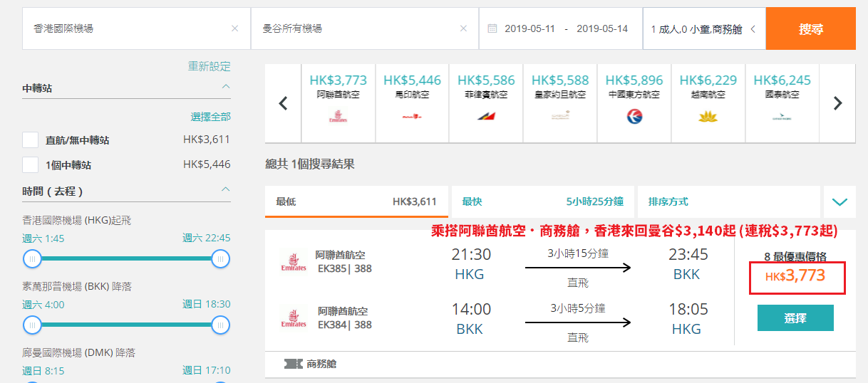868x383 pixels.
Task: Collapse the 中轉站 filter section
Action: pos(226,88)
